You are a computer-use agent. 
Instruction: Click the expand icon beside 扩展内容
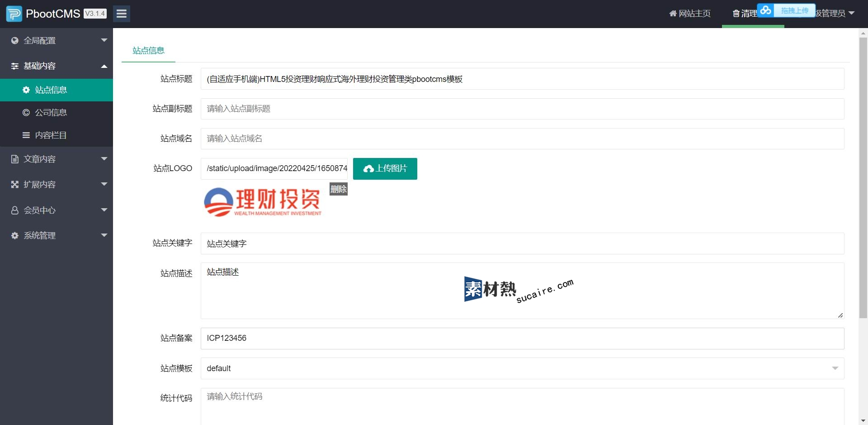coord(15,184)
